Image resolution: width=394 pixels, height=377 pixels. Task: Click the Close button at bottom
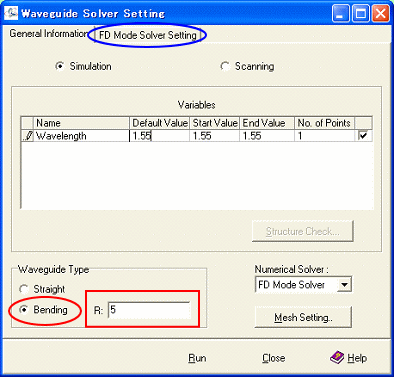[273, 358]
